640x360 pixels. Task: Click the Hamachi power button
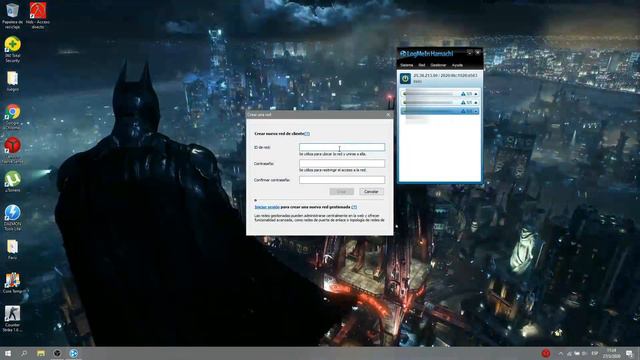pyautogui.click(x=405, y=78)
